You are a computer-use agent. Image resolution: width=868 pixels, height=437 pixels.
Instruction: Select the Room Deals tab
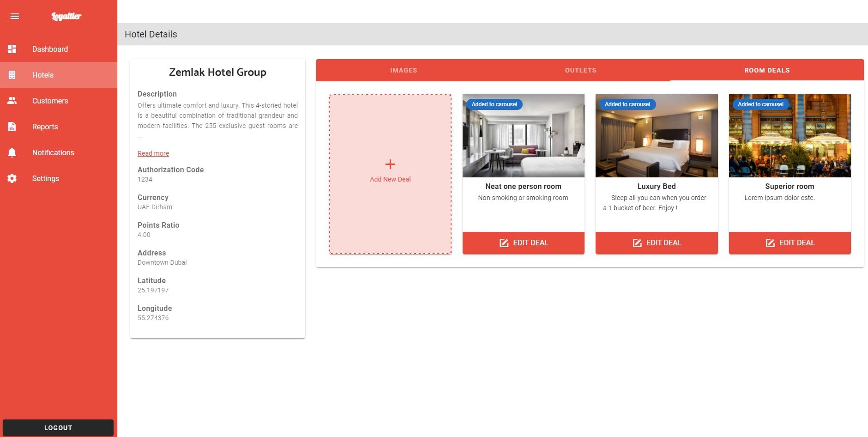pyautogui.click(x=767, y=70)
